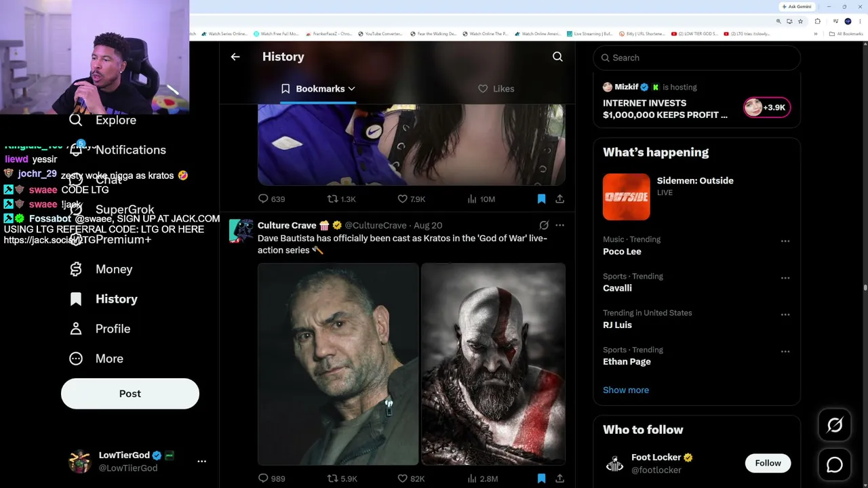Open Ethan Page trending topic

tap(627, 361)
